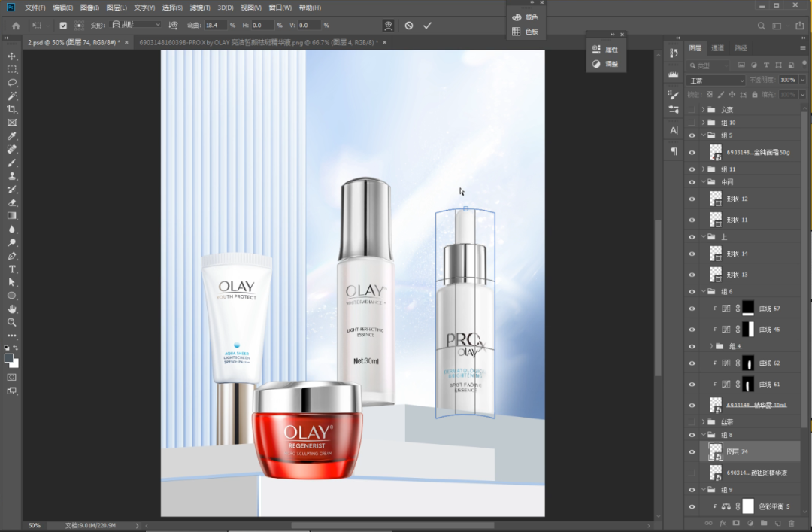Image resolution: width=812 pixels, height=532 pixels.
Task: Add a layer mask icon
Action: pos(736,523)
